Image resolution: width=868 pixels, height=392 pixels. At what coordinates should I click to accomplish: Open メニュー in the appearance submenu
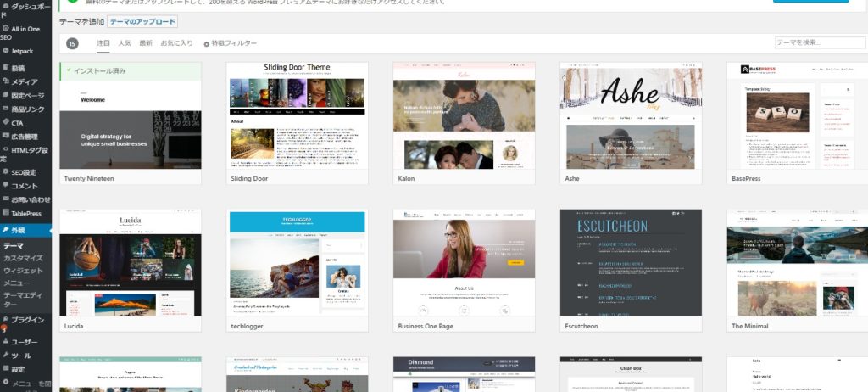tap(17, 283)
